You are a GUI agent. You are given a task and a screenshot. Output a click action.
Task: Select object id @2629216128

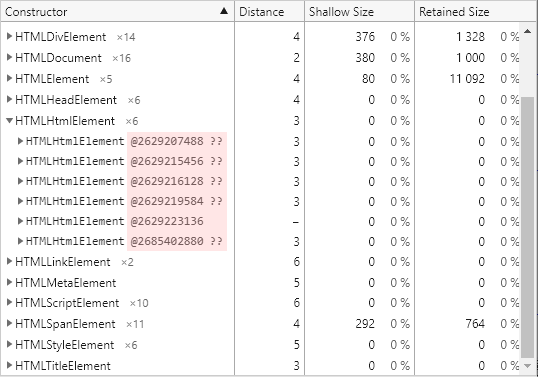[167, 181]
